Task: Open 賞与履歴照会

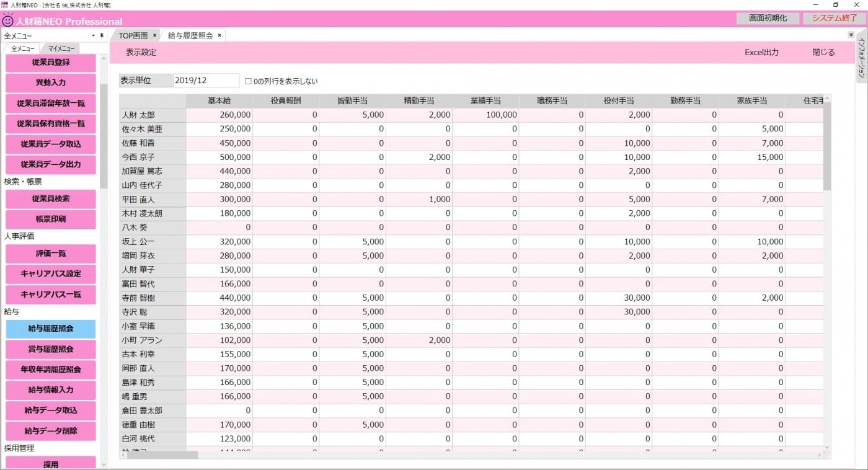Action: pyautogui.click(x=51, y=349)
